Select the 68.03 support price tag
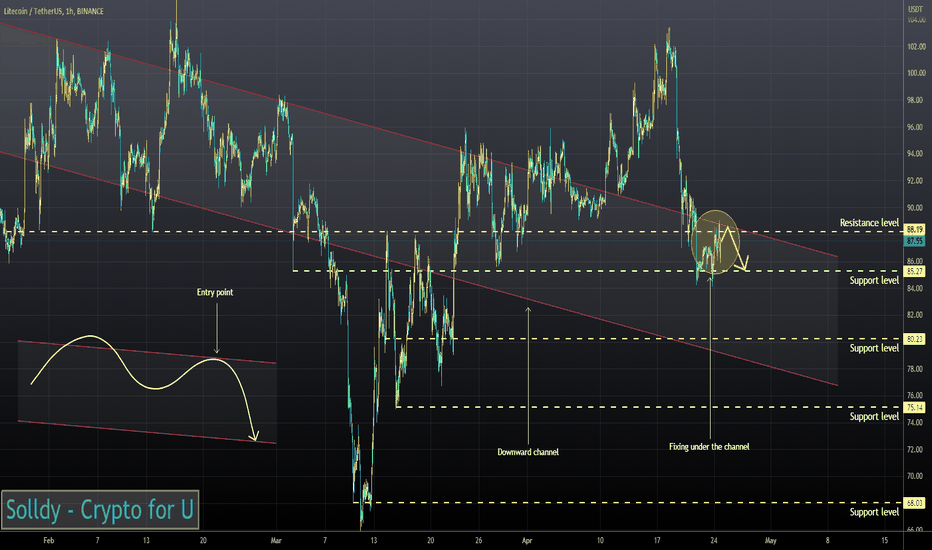Screen dimensions: 932x550 pos(914,503)
